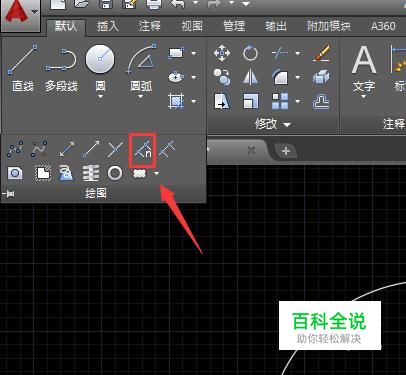Select the Array tool icon

point(280,101)
